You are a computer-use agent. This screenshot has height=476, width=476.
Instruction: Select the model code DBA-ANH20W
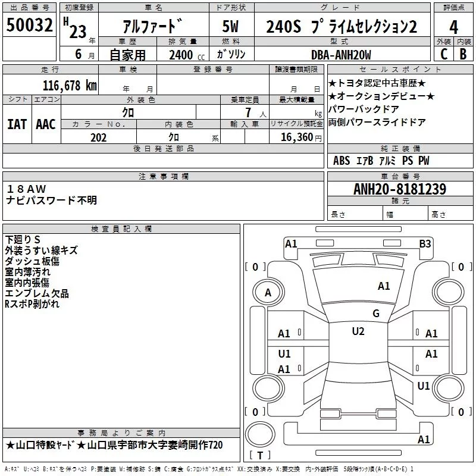pyautogui.click(x=341, y=55)
